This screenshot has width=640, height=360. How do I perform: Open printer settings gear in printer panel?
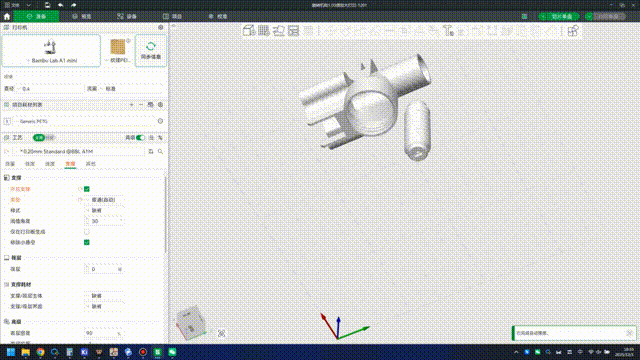click(x=160, y=27)
